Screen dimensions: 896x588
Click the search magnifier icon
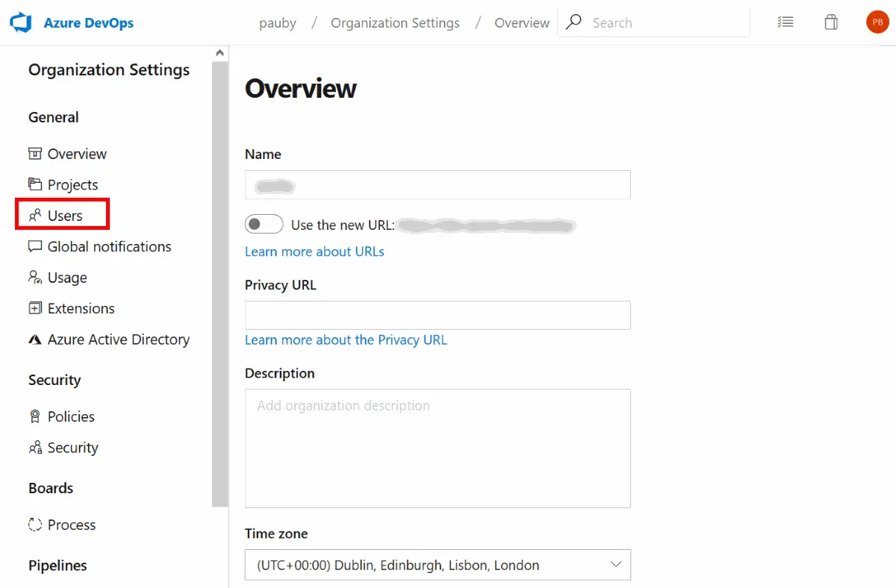(x=573, y=22)
